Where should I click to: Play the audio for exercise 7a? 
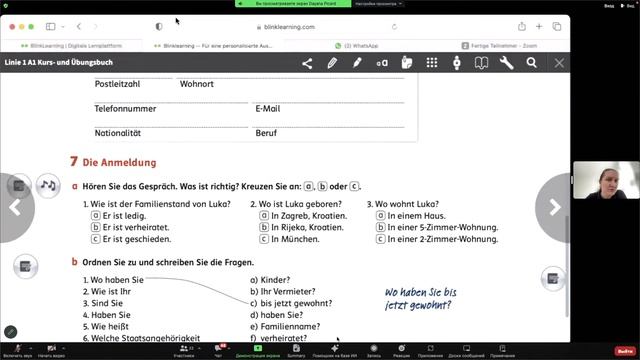(48, 186)
